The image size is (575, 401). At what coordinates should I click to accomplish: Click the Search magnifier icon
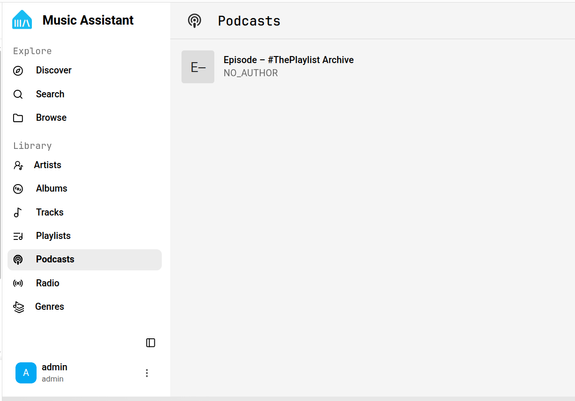[x=18, y=94]
